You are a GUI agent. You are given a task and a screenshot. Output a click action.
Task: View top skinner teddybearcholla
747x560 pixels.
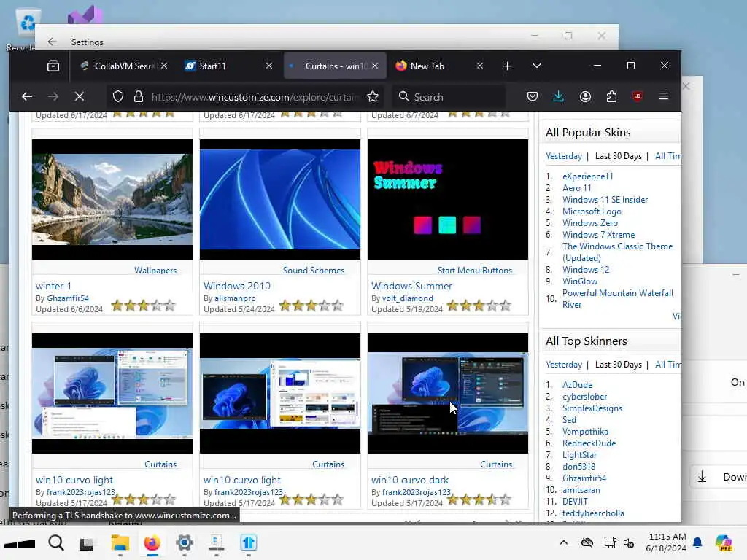click(593, 513)
